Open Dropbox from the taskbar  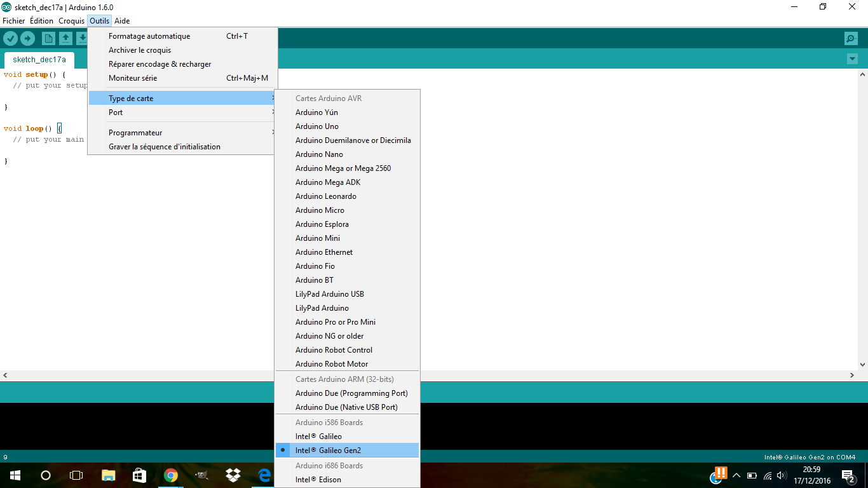click(233, 475)
